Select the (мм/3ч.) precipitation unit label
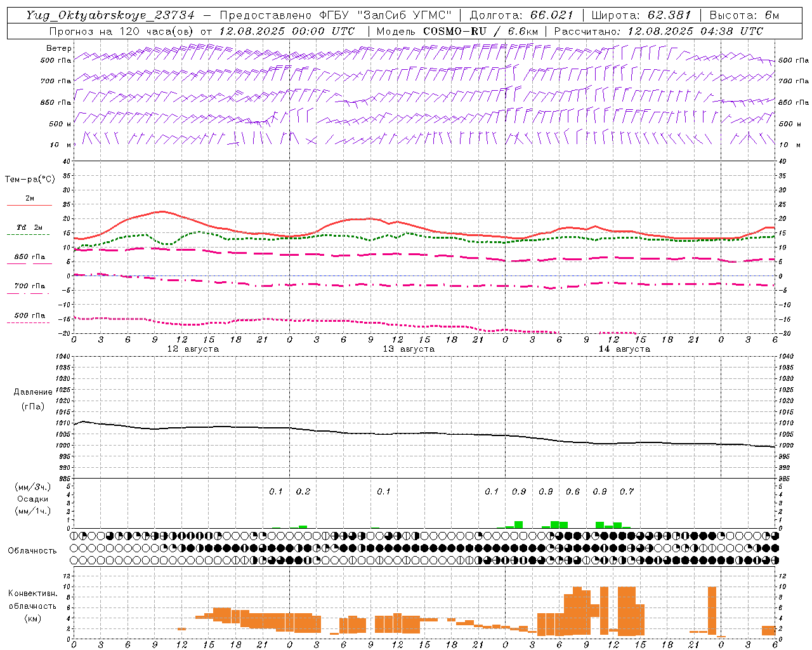 click(33, 487)
